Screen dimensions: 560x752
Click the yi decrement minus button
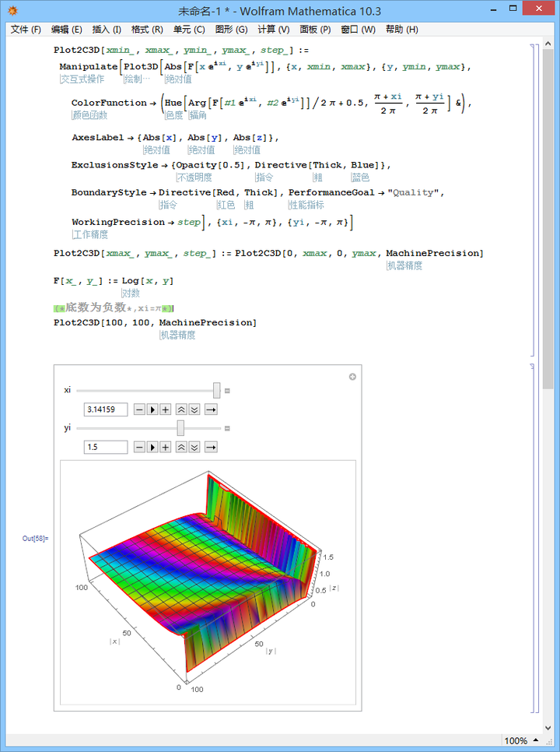(139, 447)
